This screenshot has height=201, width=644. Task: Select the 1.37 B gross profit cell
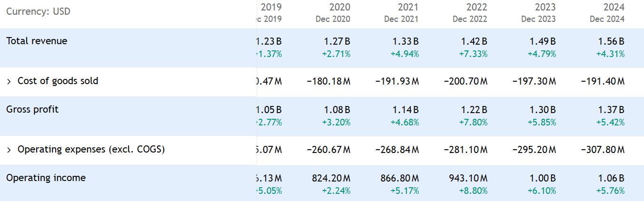click(x=611, y=110)
